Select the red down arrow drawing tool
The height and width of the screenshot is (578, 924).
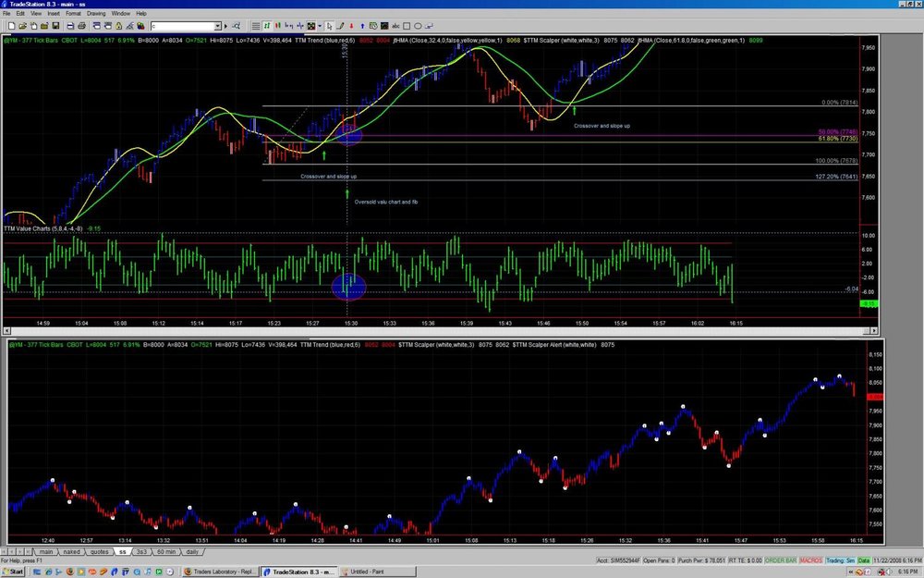[x=351, y=26]
